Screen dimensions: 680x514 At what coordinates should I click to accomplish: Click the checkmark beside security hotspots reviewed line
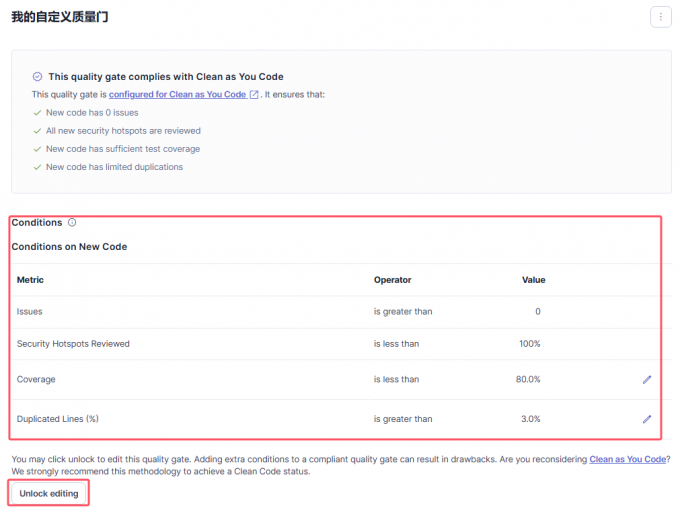click(37, 131)
